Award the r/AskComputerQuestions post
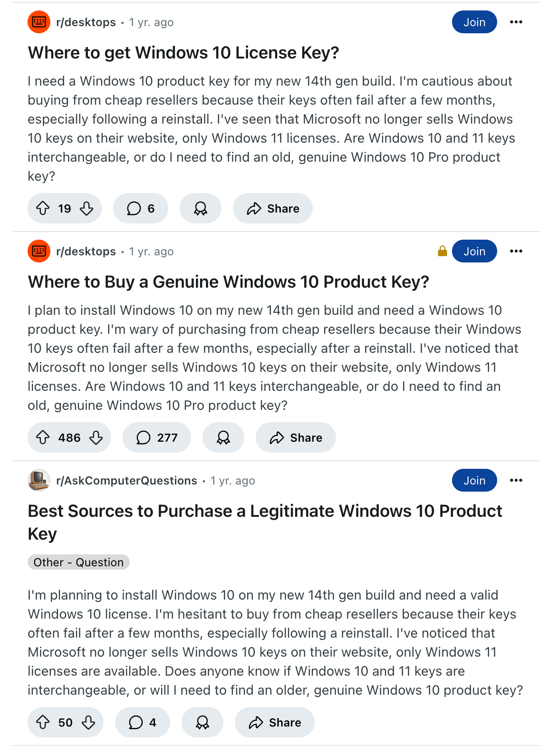 [x=202, y=723]
